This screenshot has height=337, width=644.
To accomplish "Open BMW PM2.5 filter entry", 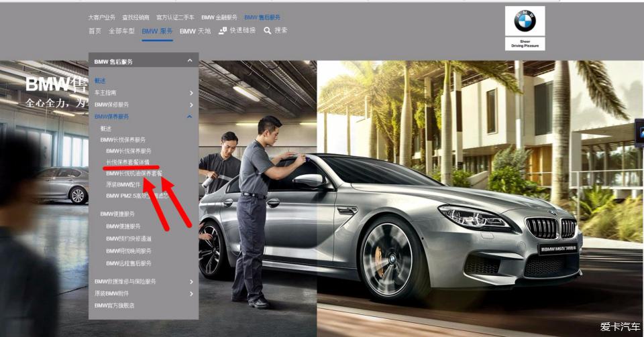I will click(x=137, y=196).
